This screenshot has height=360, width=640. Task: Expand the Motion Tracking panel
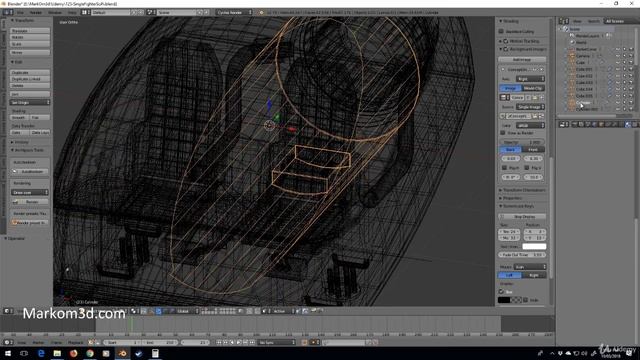tap(519, 41)
